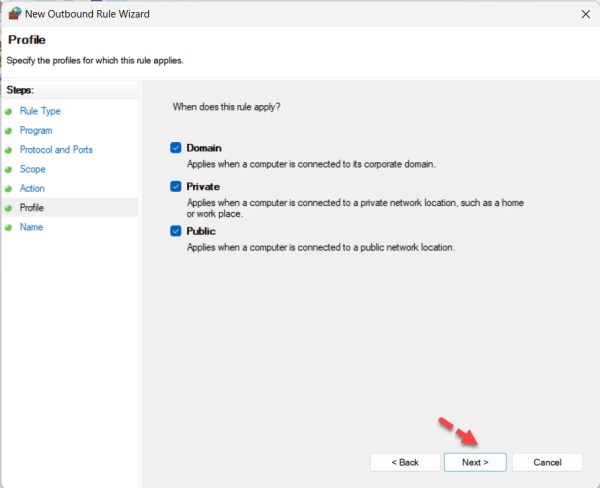Disable the Public profile checkbox
This screenshot has width=600, height=488.
point(177,232)
